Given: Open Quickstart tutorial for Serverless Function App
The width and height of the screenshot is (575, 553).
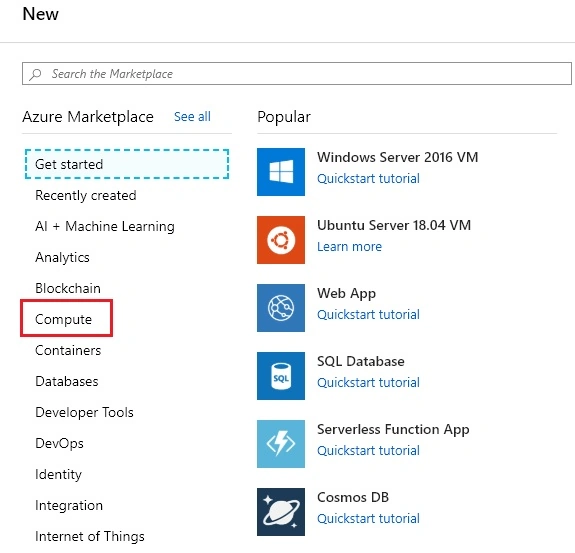Looking at the screenshot, I should (368, 451).
